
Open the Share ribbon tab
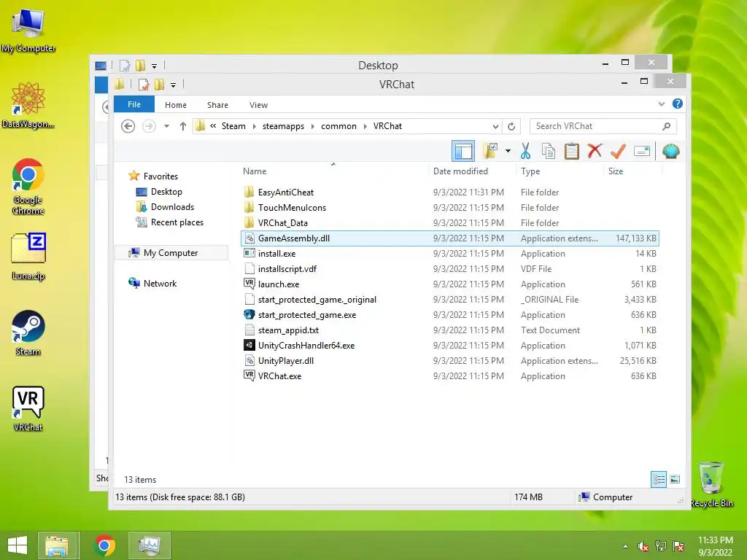tap(217, 105)
